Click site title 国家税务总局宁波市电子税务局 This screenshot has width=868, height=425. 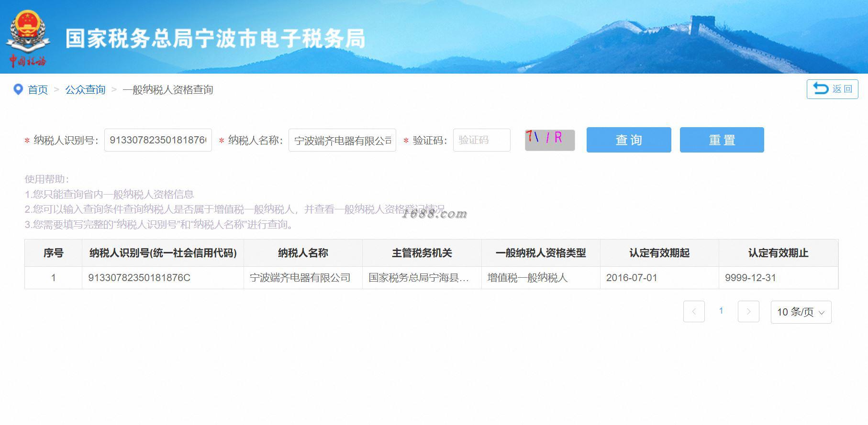point(215,39)
